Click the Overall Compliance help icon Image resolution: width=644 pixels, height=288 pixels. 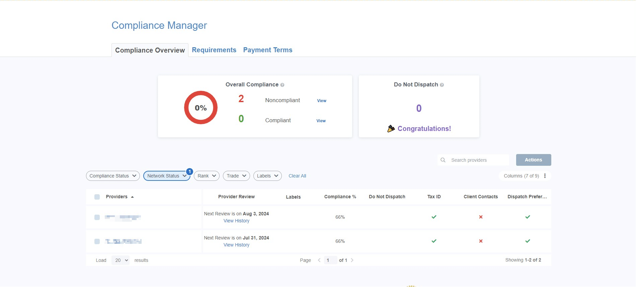coord(282,85)
